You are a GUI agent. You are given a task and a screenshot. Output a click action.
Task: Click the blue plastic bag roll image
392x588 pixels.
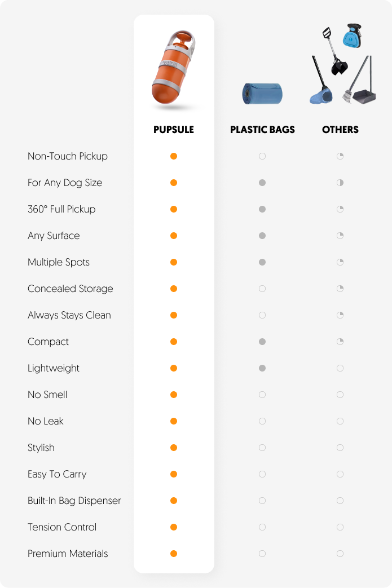click(x=262, y=94)
